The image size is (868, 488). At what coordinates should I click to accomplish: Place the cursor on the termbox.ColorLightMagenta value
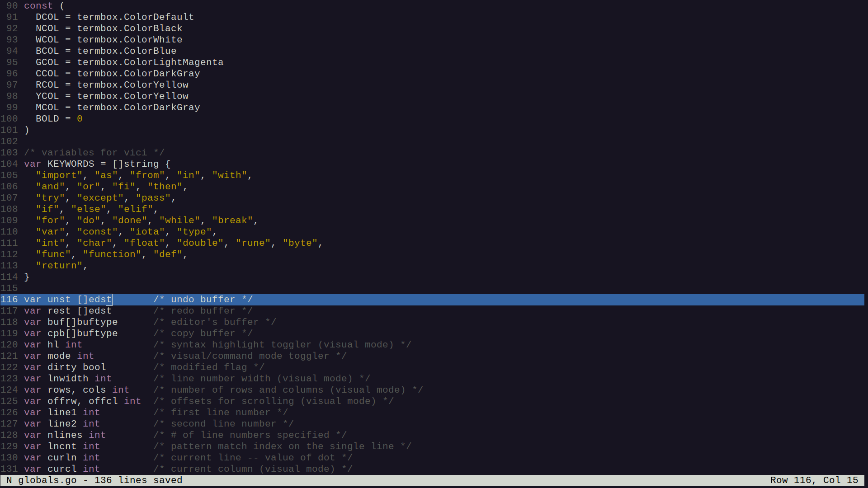click(x=150, y=62)
